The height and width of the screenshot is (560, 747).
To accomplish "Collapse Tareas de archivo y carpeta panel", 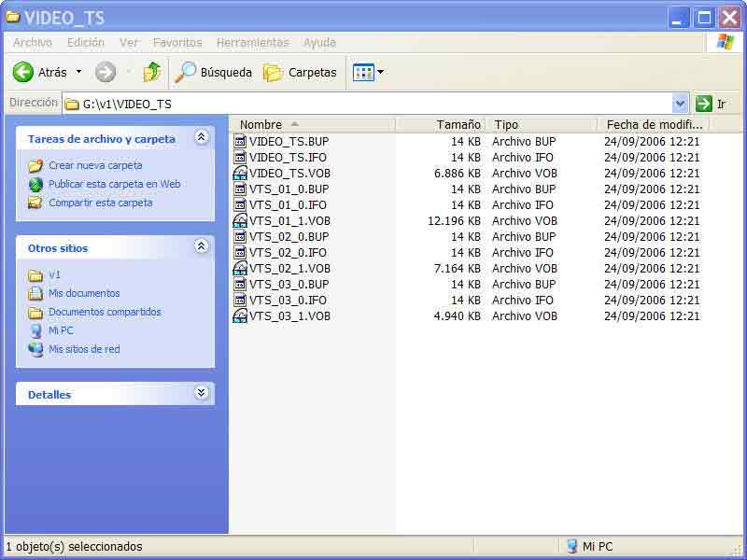I will 202,137.
